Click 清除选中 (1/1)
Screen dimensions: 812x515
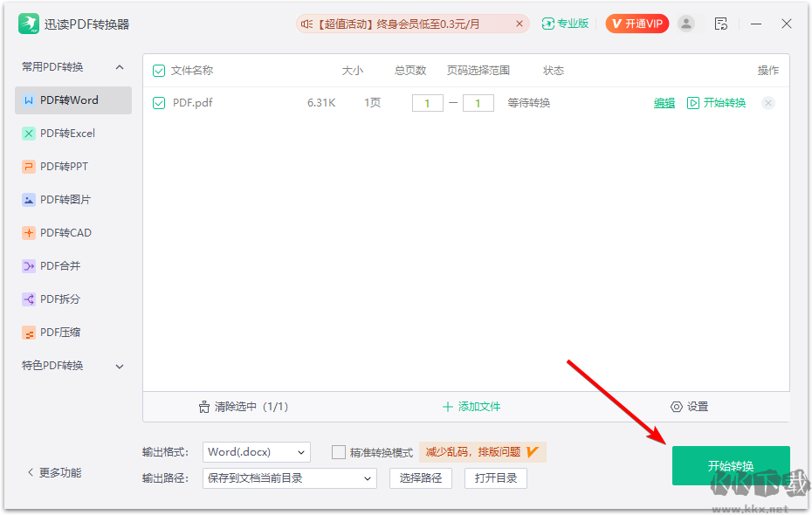coord(243,407)
